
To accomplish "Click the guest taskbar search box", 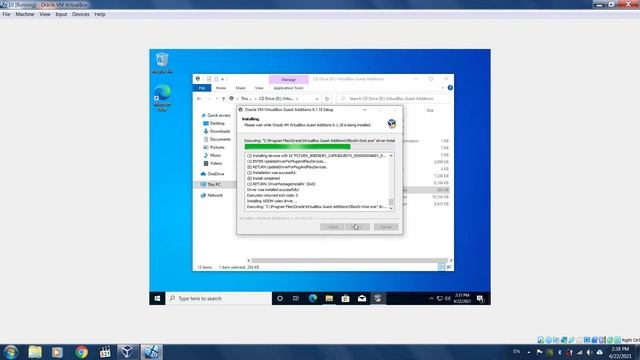I will (219, 298).
